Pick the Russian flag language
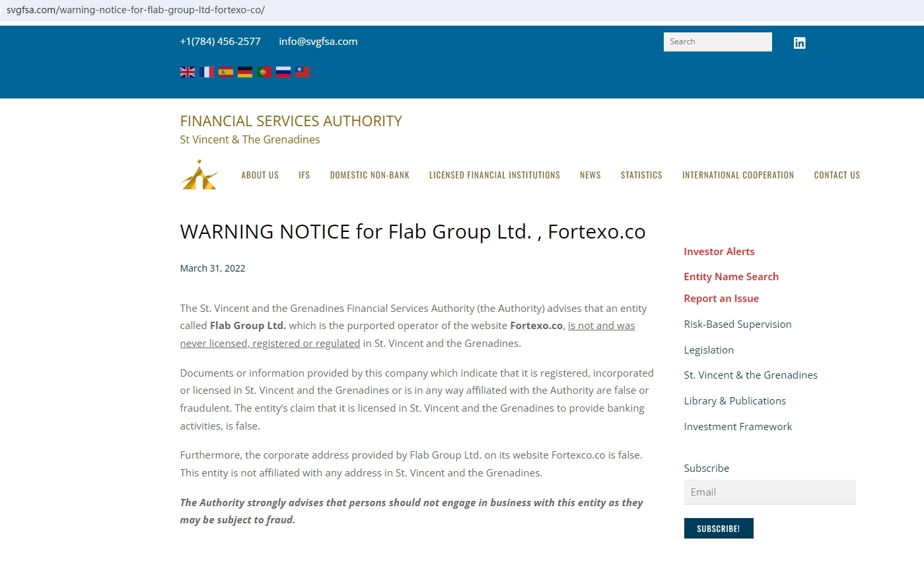924x561 pixels. pyautogui.click(x=283, y=72)
